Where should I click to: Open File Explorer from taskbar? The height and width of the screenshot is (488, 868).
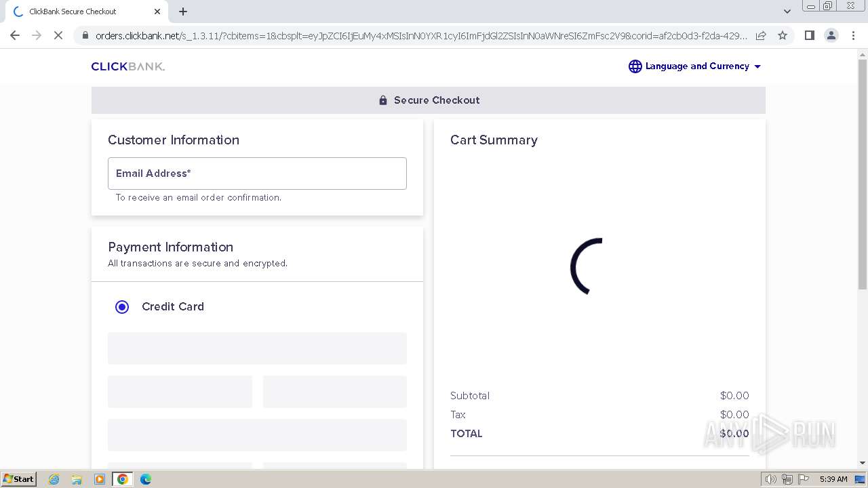click(77, 479)
